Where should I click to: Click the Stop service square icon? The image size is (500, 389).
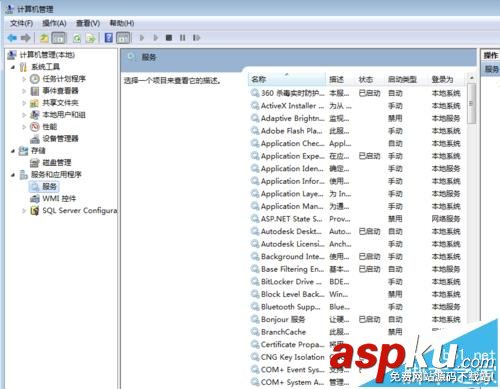pyautogui.click(x=169, y=38)
